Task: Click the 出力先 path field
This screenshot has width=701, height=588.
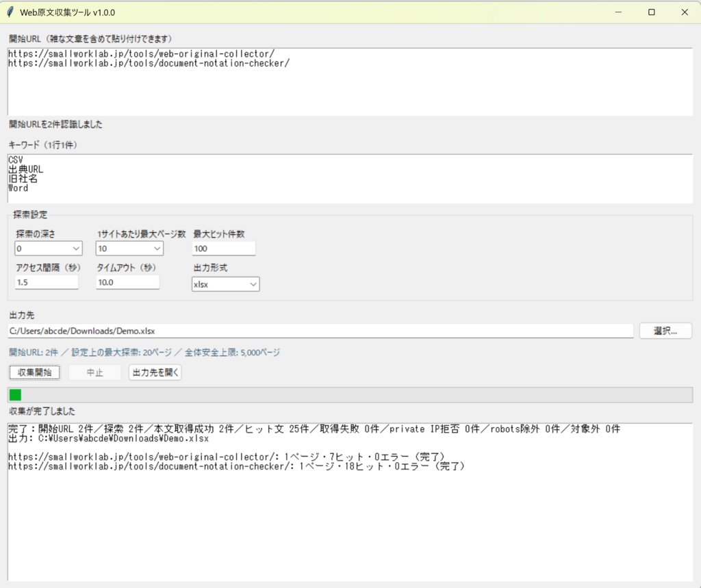Action: coord(320,331)
